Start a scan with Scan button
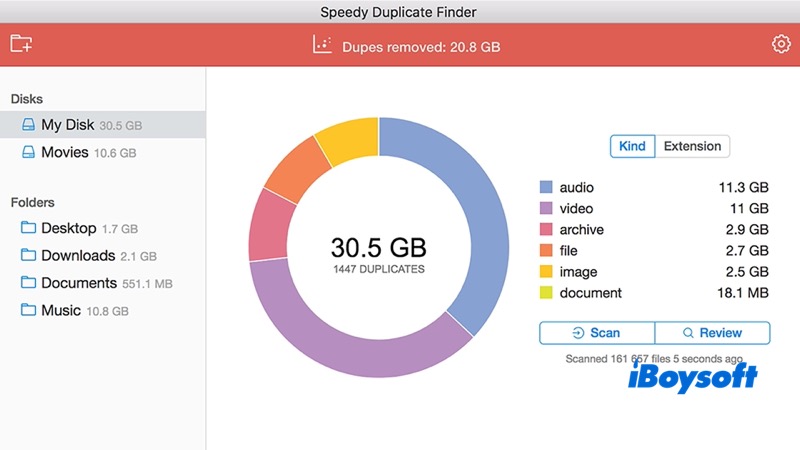800x450 pixels. click(x=596, y=333)
